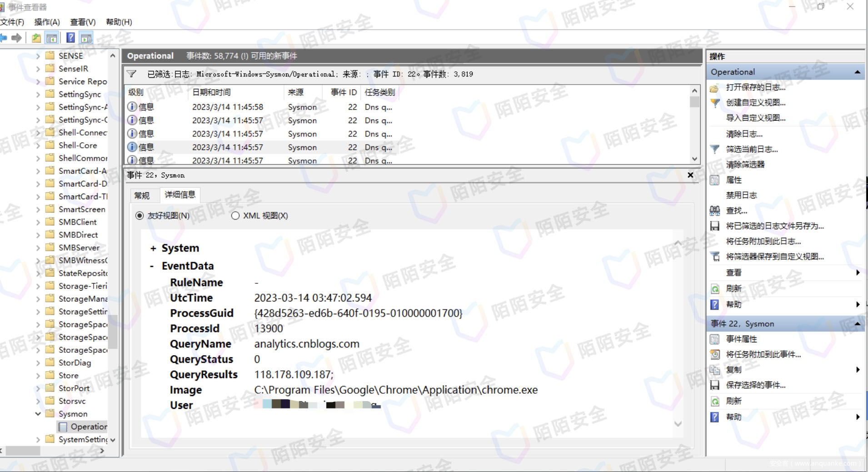Click the floppy disk icon for 保存选择的事件

tap(715, 385)
